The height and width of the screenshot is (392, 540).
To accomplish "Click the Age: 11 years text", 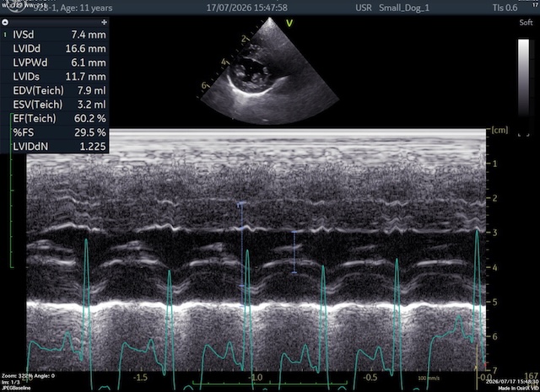I will (86, 8).
